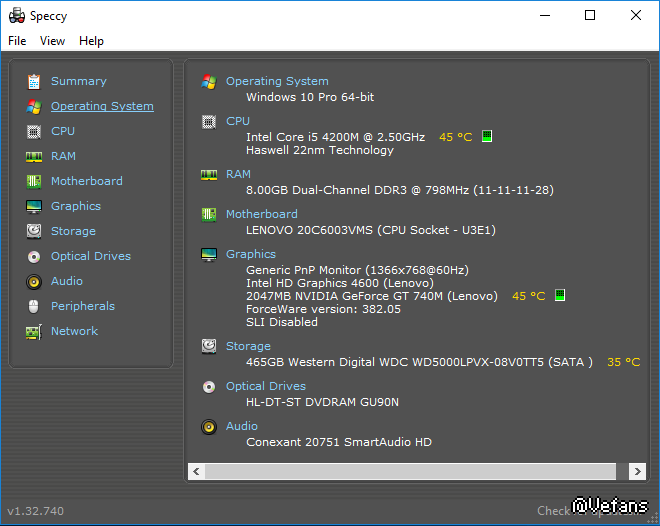Select Optical Drives in the sidebar
Image resolution: width=660 pixels, height=526 pixels.
point(91,256)
